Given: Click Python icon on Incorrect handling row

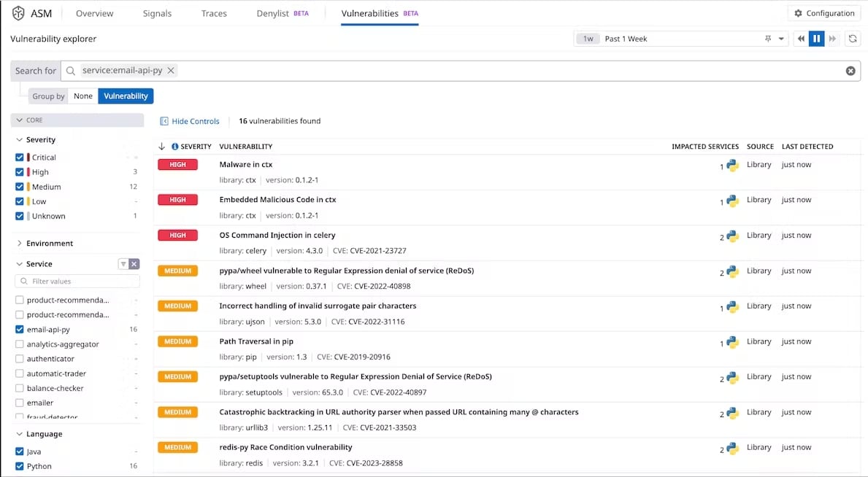Looking at the screenshot, I should tap(732, 307).
